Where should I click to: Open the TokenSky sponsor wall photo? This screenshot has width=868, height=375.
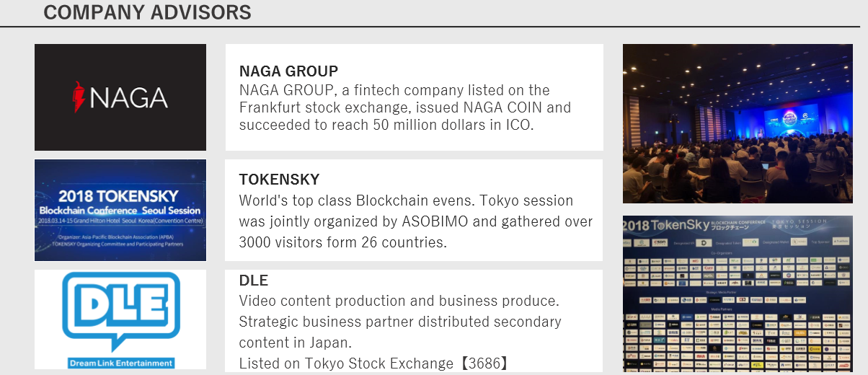coord(738,294)
